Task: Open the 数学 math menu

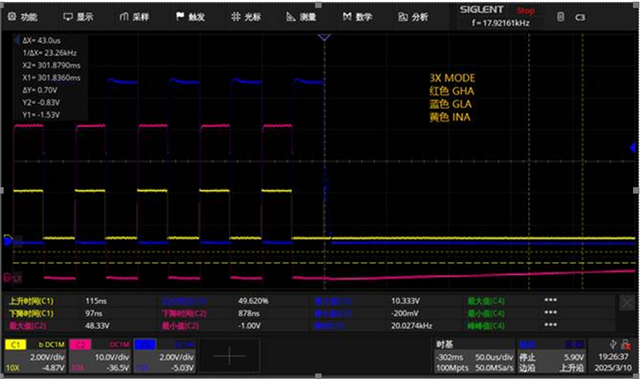Action: click(358, 17)
